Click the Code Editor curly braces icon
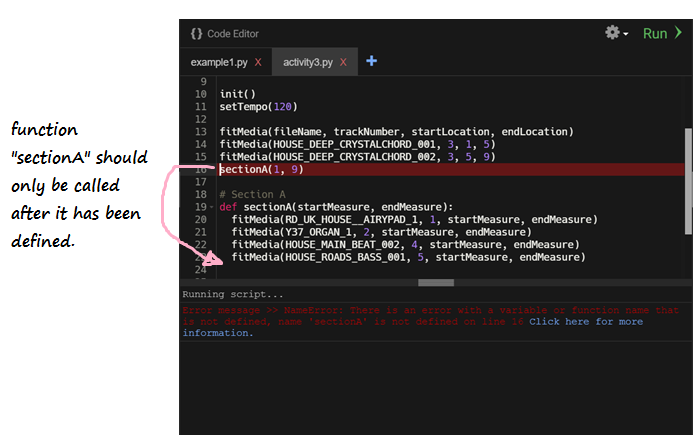699x440 pixels. pyautogui.click(x=196, y=34)
